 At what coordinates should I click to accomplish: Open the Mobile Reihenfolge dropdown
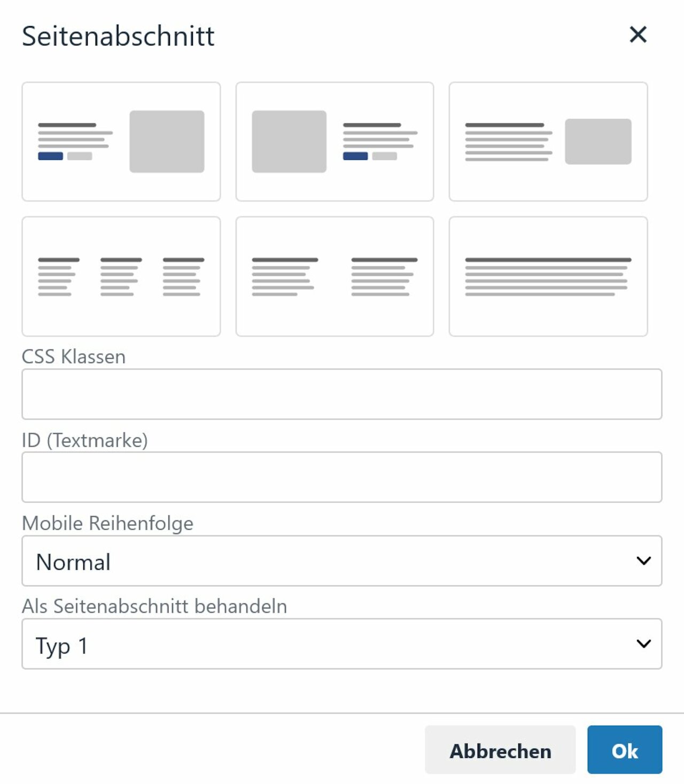(342, 561)
